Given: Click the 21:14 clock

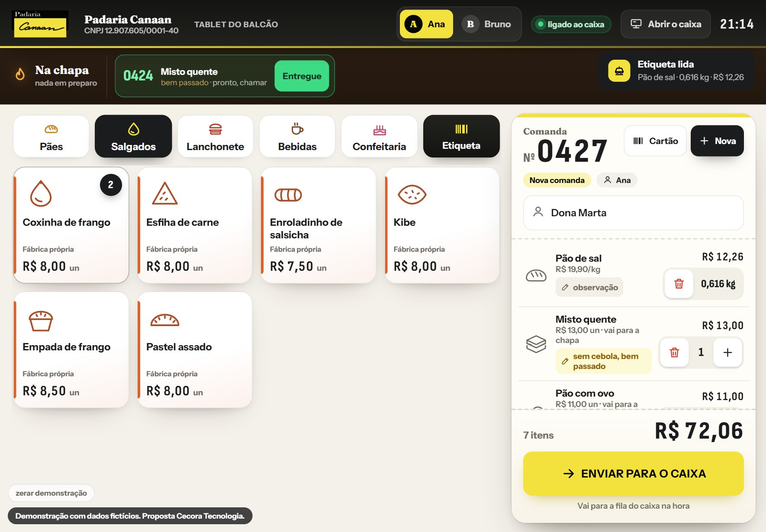Looking at the screenshot, I should pos(737,24).
